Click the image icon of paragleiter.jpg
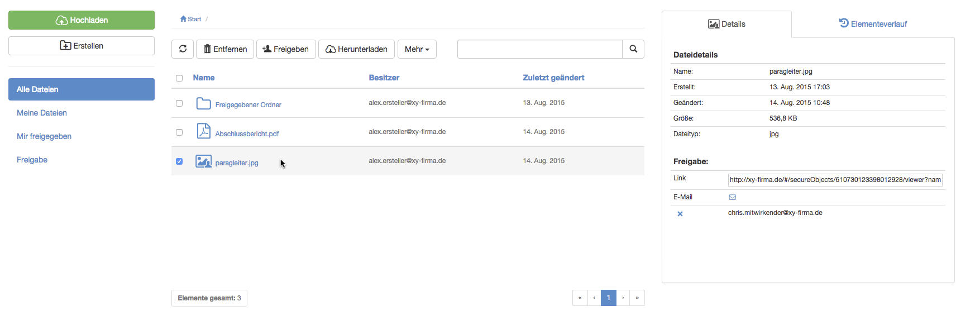The width and height of the screenshot is (980, 311). 204,161
